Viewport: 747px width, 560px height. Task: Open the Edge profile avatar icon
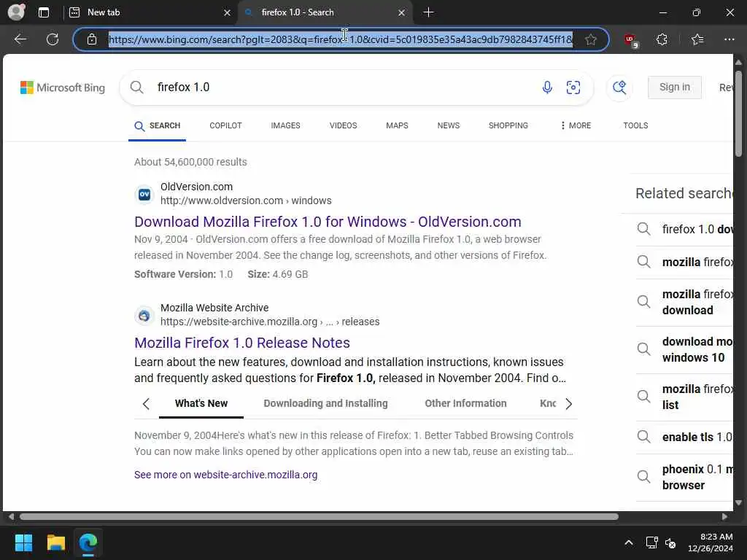pyautogui.click(x=17, y=12)
